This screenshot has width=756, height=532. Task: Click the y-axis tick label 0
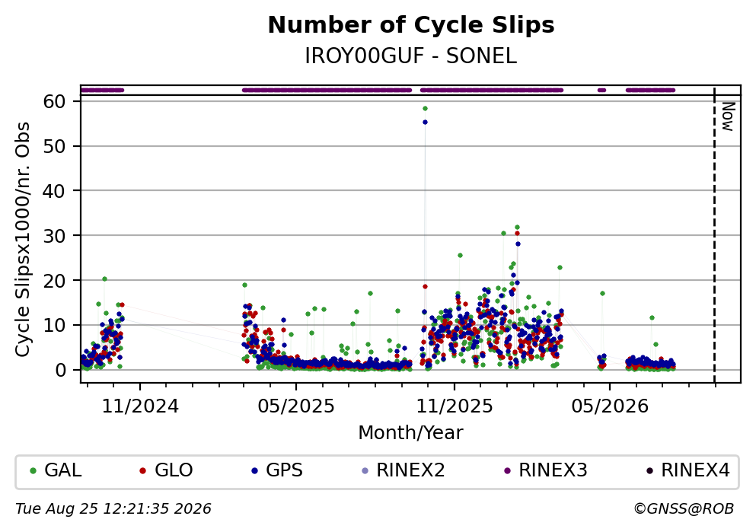pos(61,371)
